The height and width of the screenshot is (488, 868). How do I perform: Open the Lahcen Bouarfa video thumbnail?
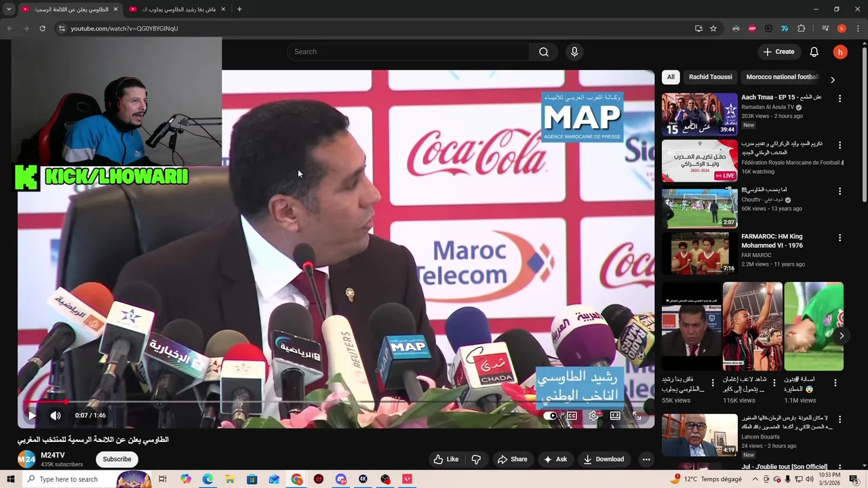tap(699, 435)
